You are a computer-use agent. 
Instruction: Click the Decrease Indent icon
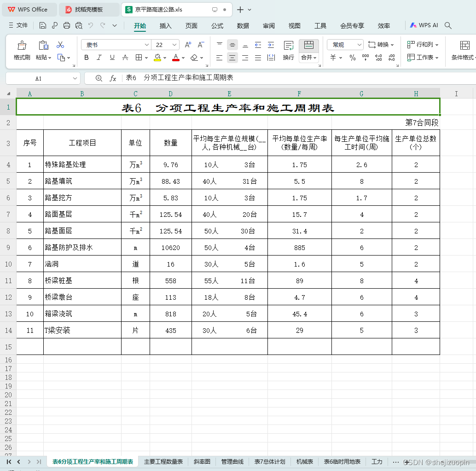click(x=258, y=45)
